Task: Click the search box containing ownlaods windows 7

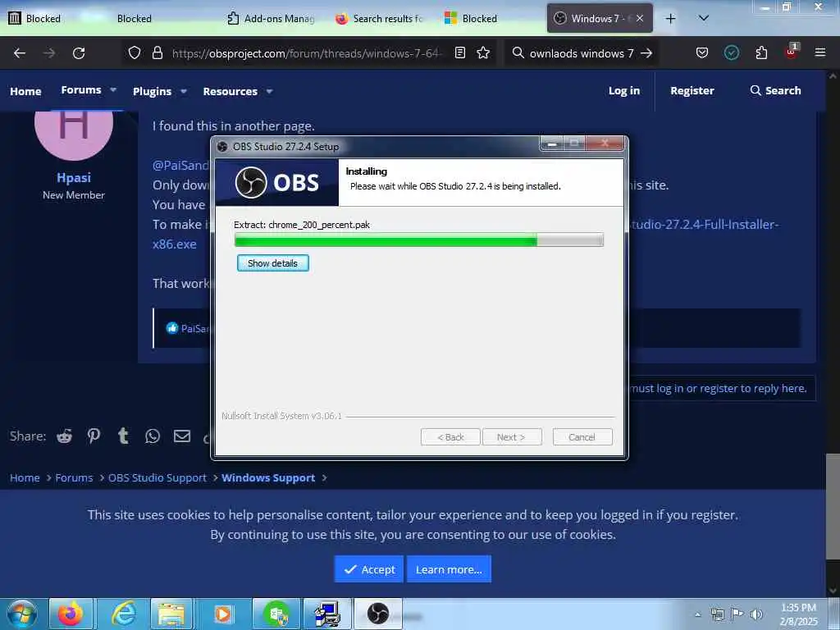Action: (582, 53)
